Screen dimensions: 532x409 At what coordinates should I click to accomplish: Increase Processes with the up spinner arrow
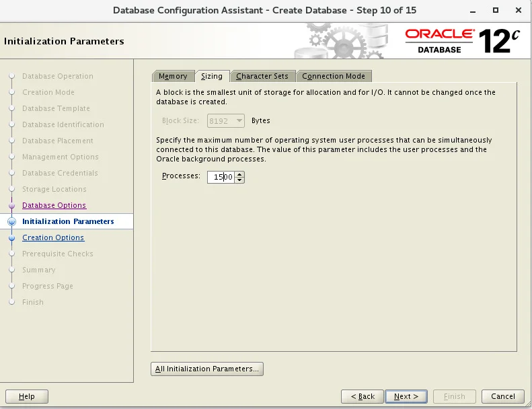pos(239,174)
